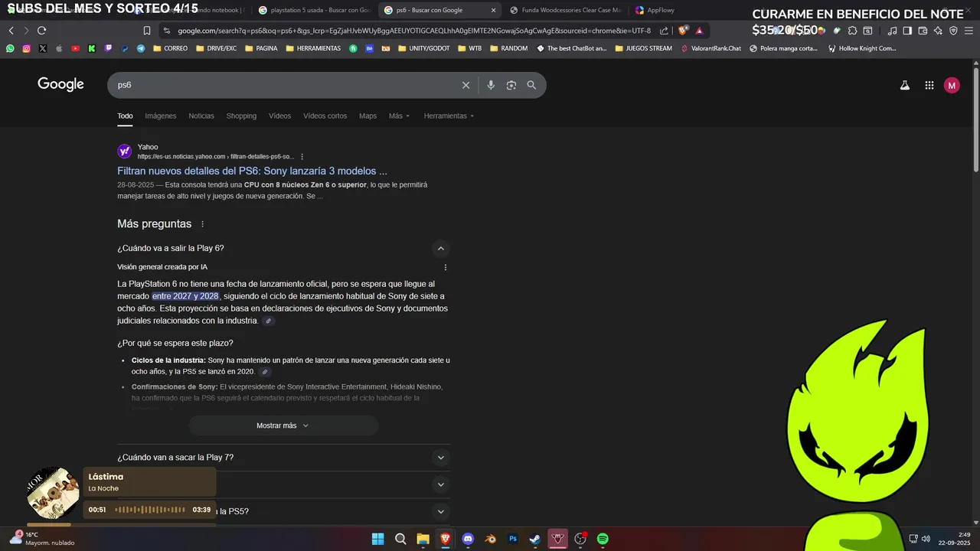Image resolution: width=980 pixels, height=551 pixels.
Task: Open Discord from the taskbar
Action: (468, 539)
